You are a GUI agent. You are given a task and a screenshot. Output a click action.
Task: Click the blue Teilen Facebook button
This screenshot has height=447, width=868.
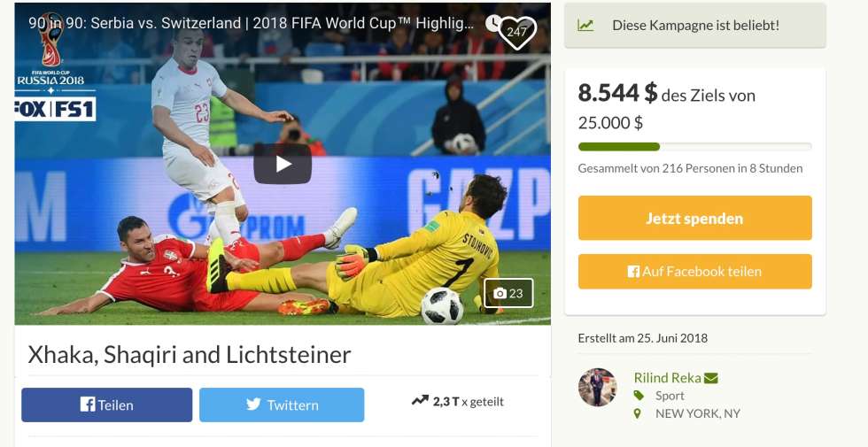tap(107, 405)
